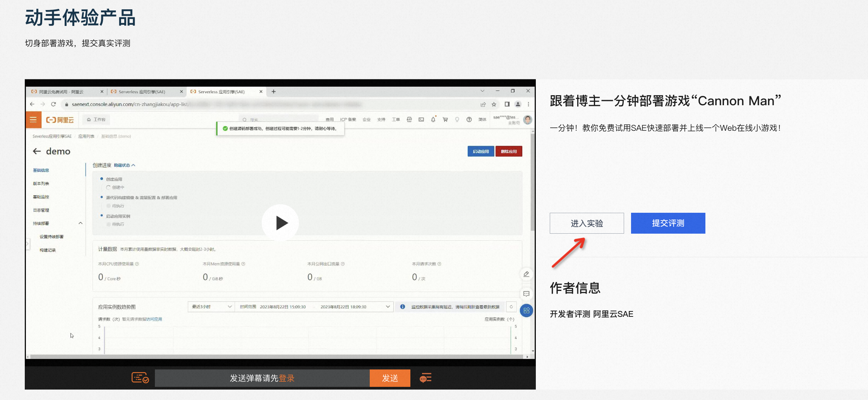Viewport: 868px width, 400px height.
Task: Open 基础监控 in the sidebar
Action: point(41,197)
